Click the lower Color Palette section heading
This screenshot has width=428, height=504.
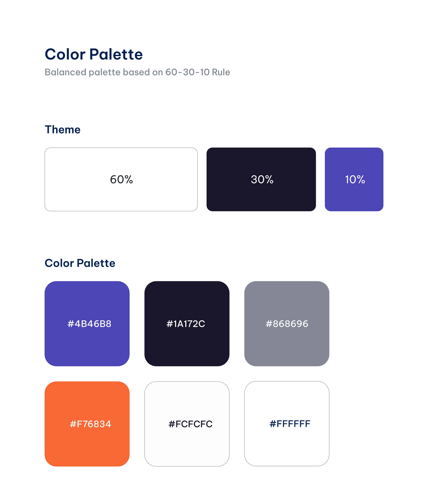point(80,263)
